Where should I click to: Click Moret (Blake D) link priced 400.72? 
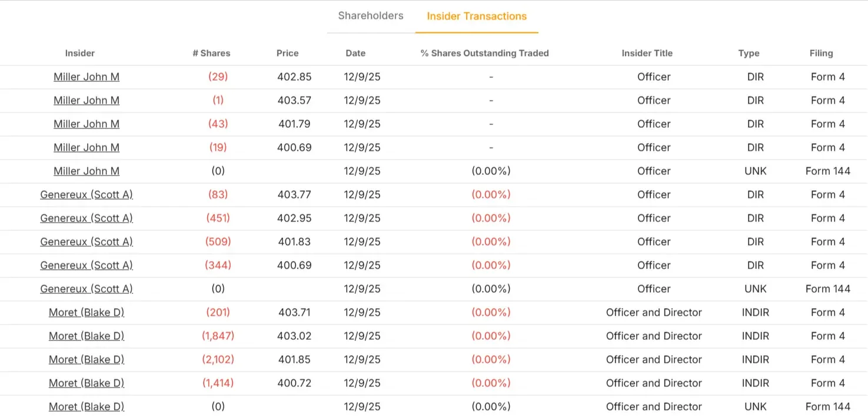87,383
